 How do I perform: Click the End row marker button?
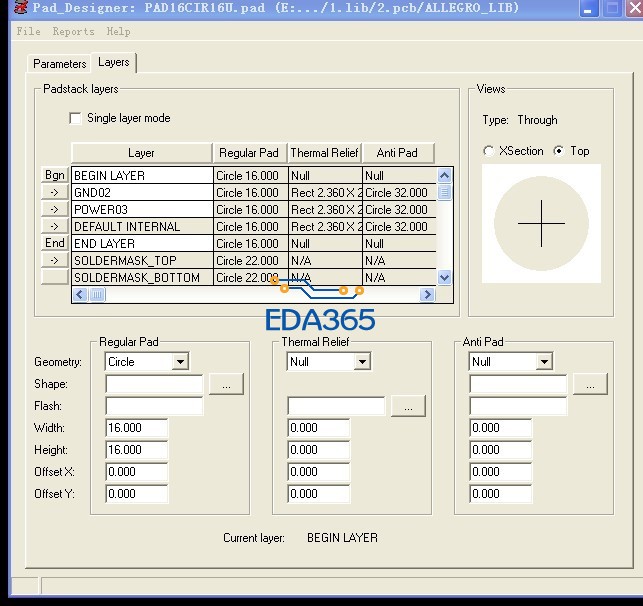click(x=55, y=243)
